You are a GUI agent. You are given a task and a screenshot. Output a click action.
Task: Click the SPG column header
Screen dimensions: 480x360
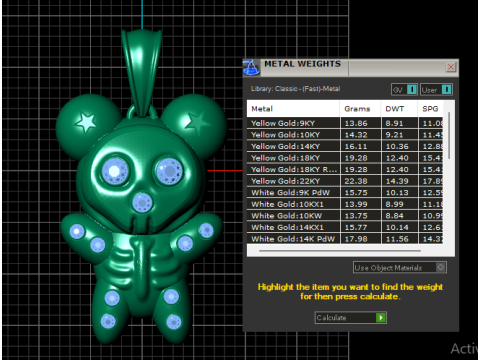431,109
